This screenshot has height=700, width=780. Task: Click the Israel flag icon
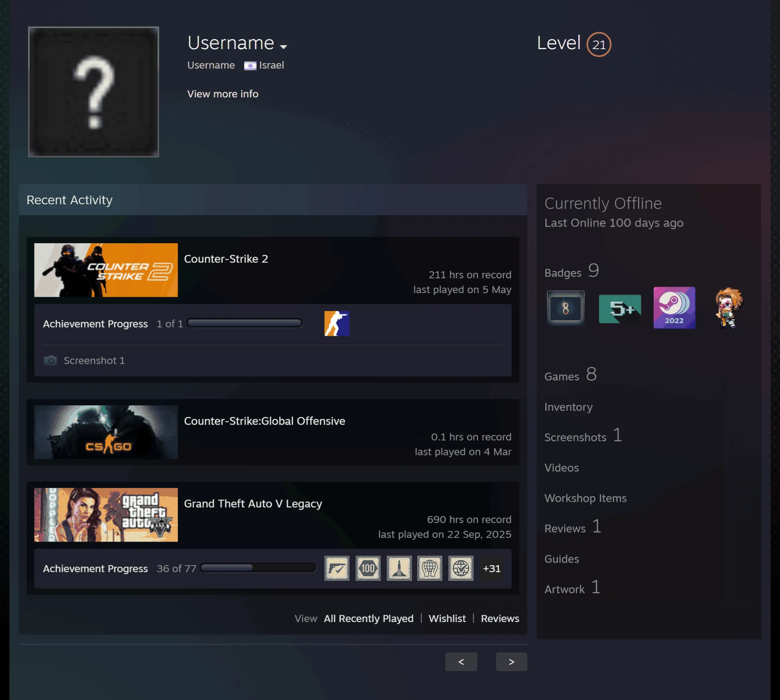(x=250, y=66)
